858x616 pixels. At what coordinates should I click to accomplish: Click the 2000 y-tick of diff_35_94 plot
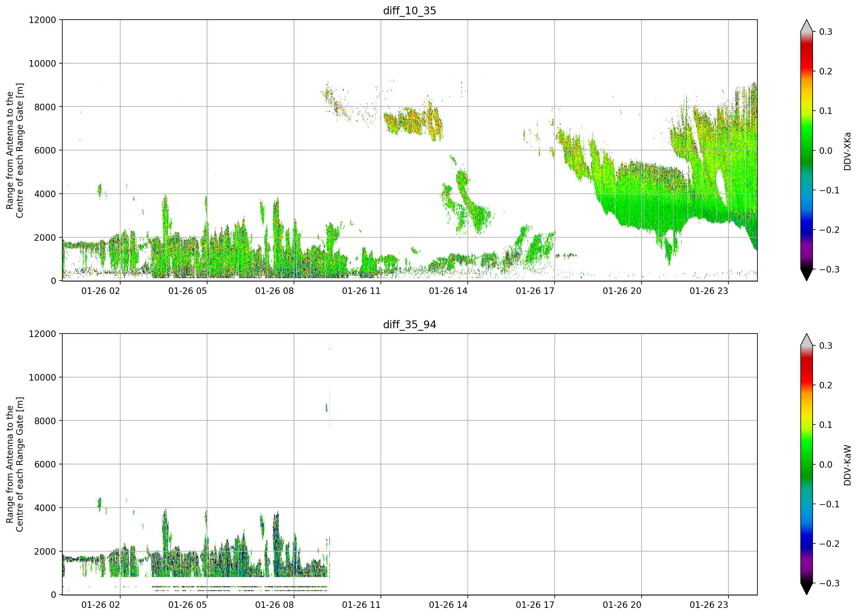pos(45,551)
